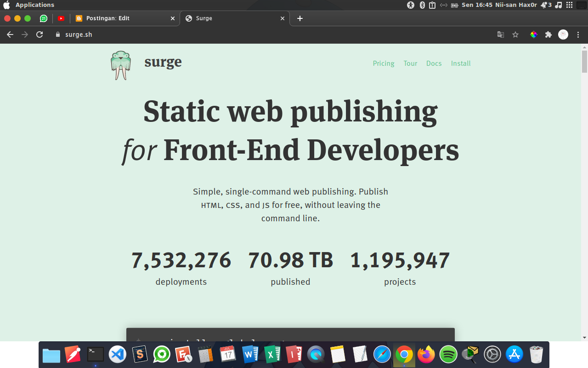Open the text editor notepad in dock
The width and height of the screenshot is (588, 368).
tap(360, 355)
